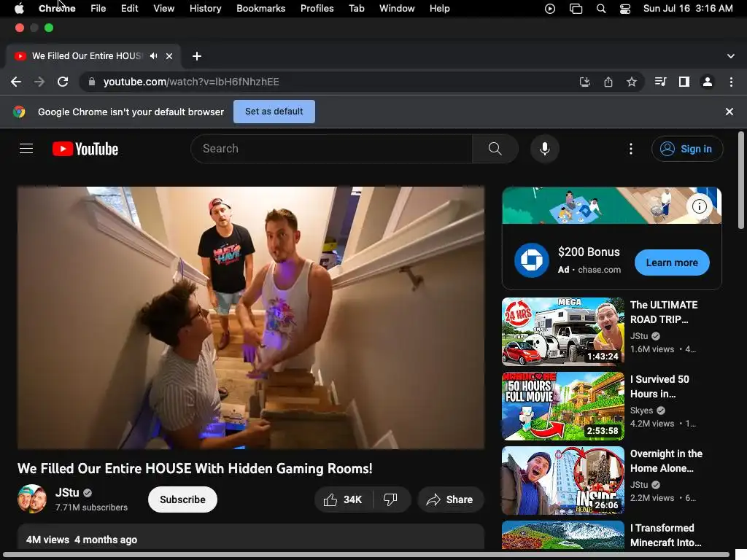Viewport: 747px width, 560px height.
Task: Open Stage Manager windows icon in menu bar
Action: 576,9
